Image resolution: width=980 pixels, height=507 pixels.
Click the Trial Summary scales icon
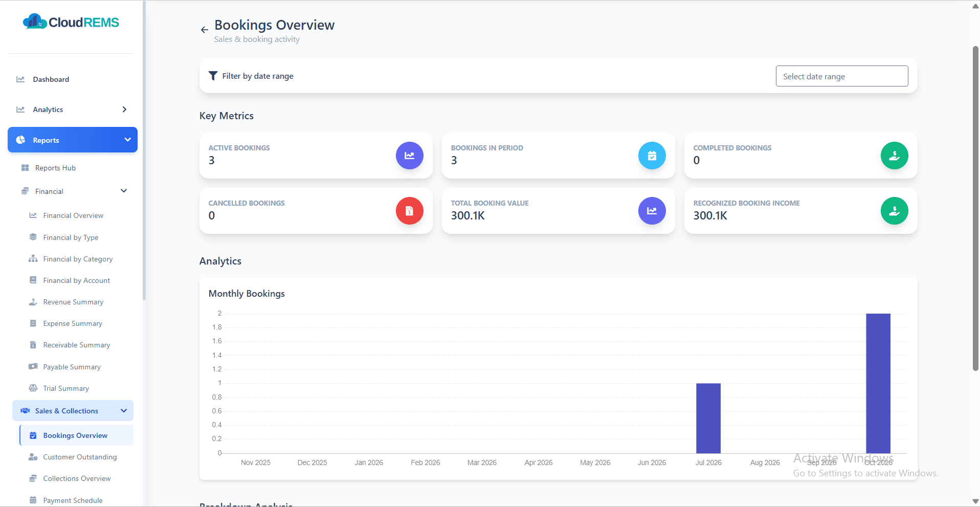33,388
